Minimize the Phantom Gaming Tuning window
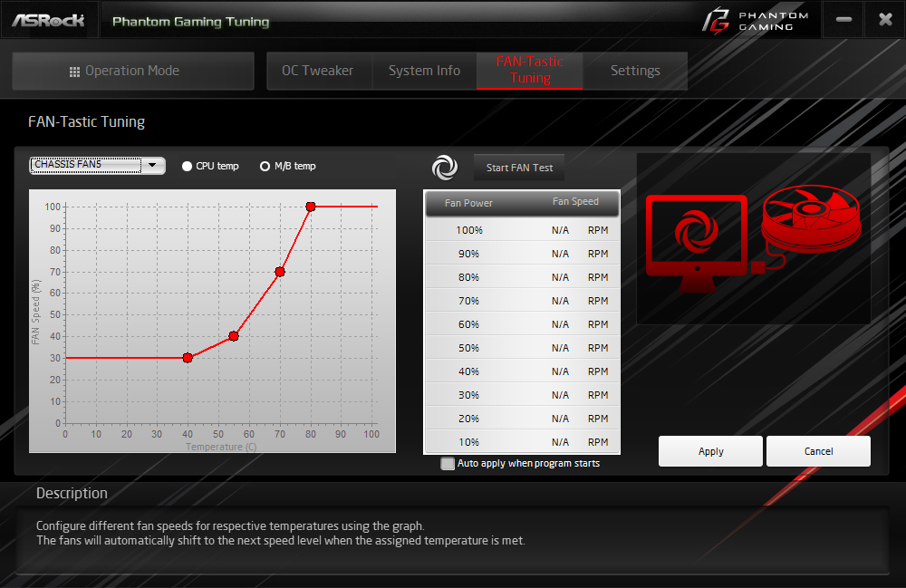This screenshot has height=588, width=906. click(x=843, y=20)
